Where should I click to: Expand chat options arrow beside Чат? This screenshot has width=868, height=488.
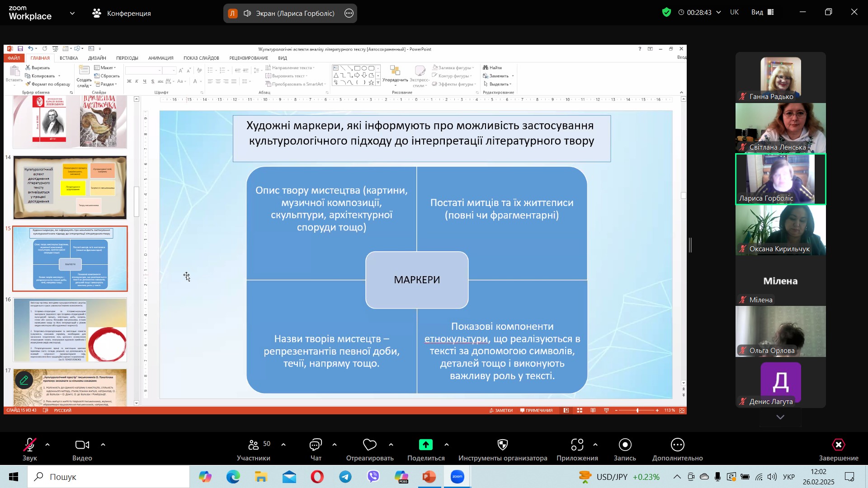(335, 445)
